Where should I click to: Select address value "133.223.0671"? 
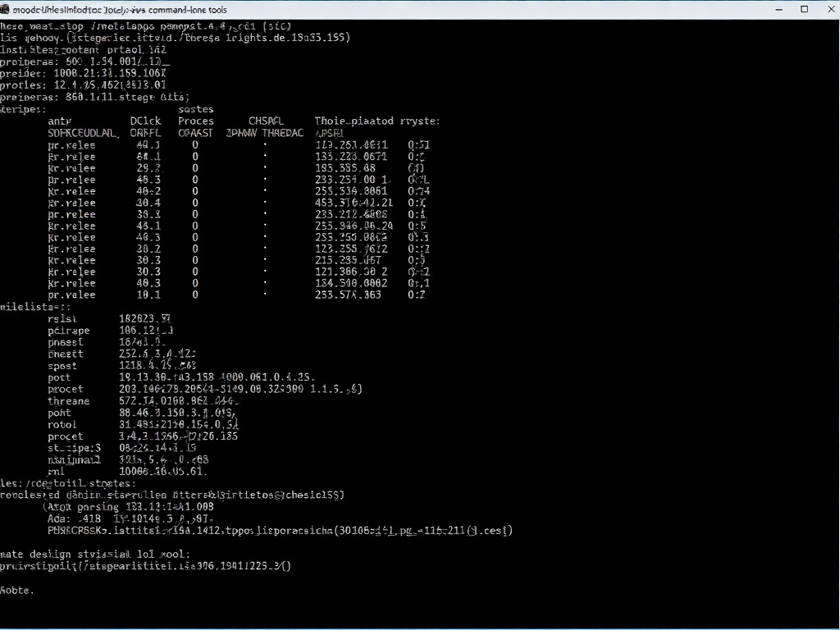click(351, 157)
